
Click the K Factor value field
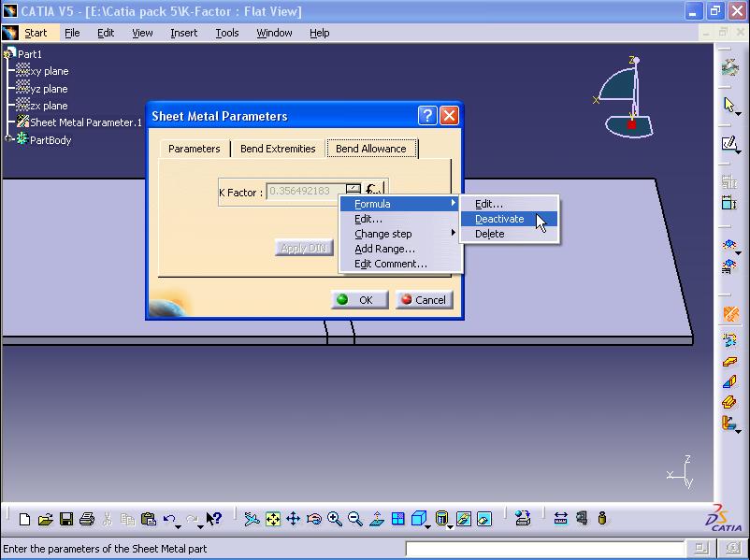(305, 191)
